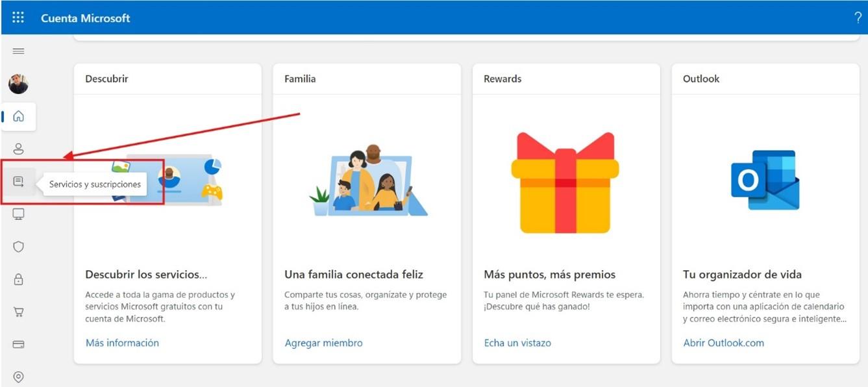
Task: Open Abrir Outlook.com link
Action: (x=723, y=343)
